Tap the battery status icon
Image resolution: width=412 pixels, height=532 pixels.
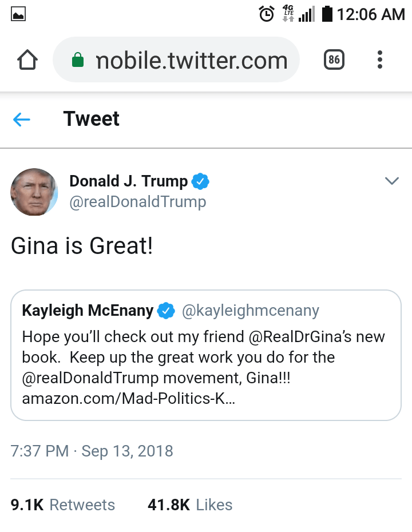click(327, 13)
